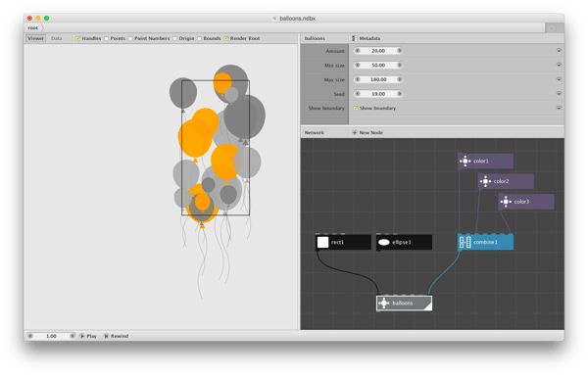Open the Metadata icon

[x=354, y=38]
